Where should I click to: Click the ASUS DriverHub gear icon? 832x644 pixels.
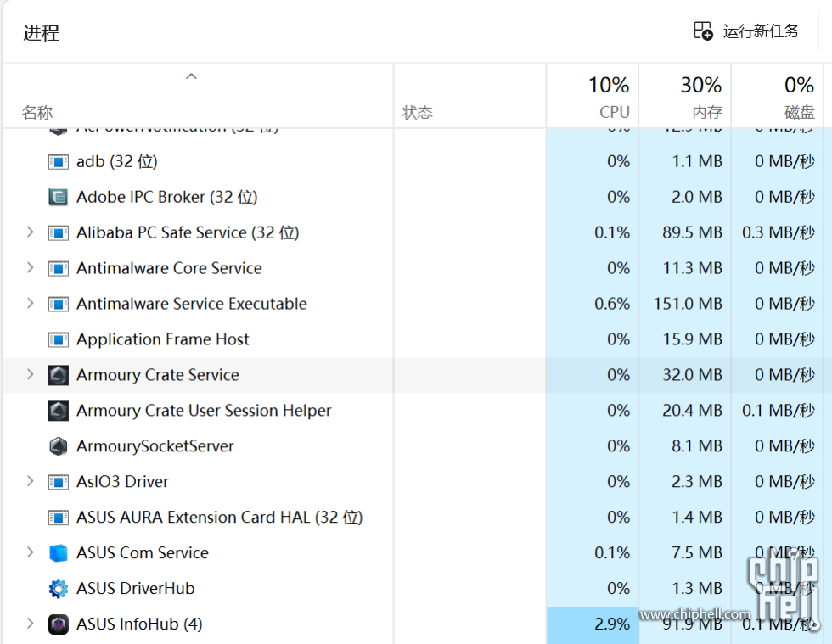(x=59, y=588)
